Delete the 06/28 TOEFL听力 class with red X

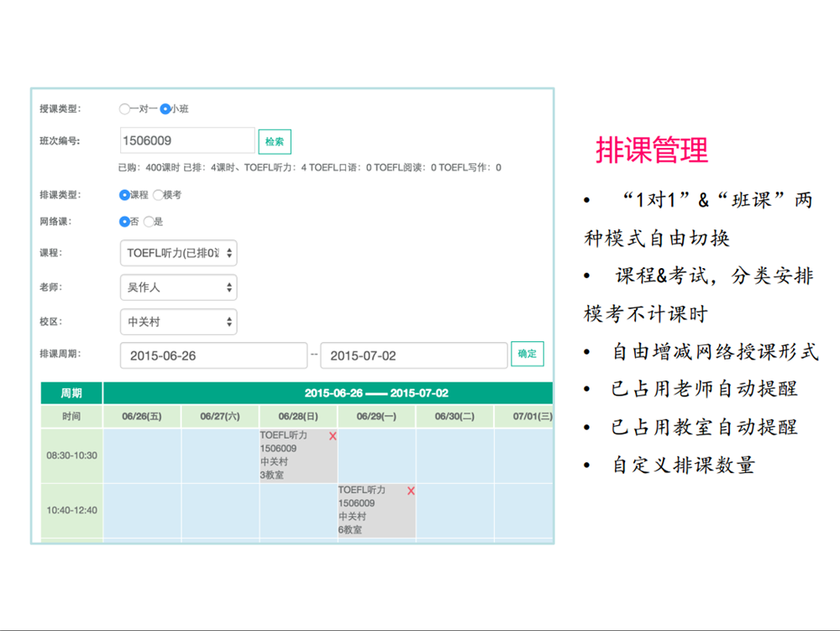pos(333,438)
